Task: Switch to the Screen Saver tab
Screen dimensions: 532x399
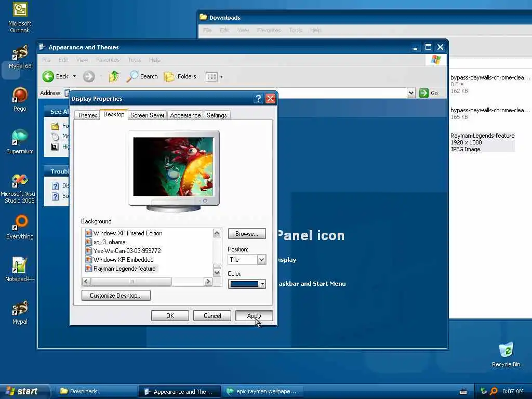Action: 147,115
